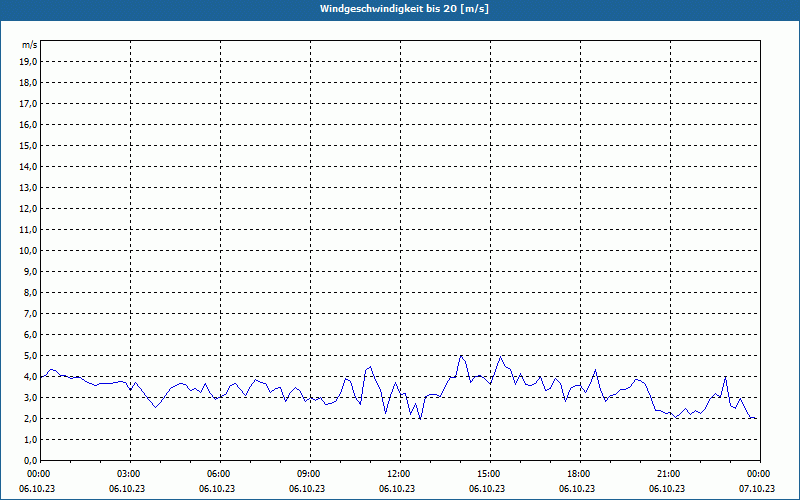
Task: Click the 06.10.23 date under 21:00
Action: [x=667, y=489]
